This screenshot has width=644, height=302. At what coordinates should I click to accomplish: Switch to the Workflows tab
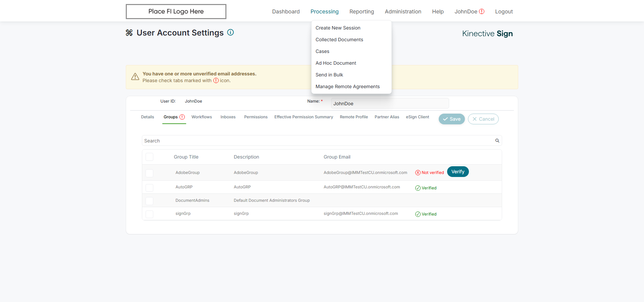click(202, 117)
